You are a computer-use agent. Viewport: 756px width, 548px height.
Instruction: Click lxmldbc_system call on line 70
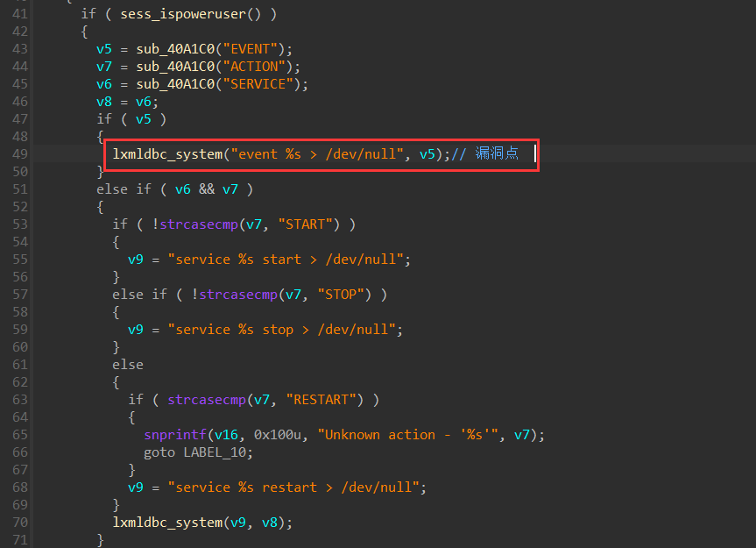tap(167, 523)
